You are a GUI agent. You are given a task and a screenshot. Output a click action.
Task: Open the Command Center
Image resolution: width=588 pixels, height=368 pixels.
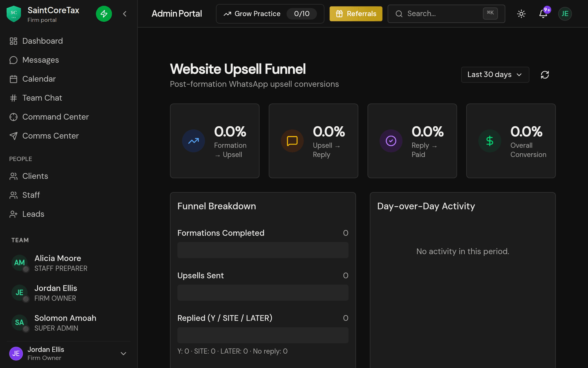coord(69,117)
